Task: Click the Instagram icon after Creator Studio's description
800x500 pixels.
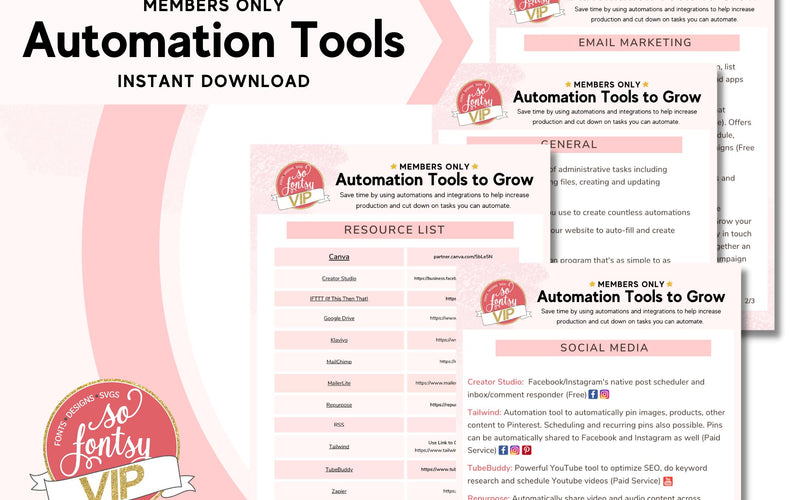Action: tap(604, 394)
